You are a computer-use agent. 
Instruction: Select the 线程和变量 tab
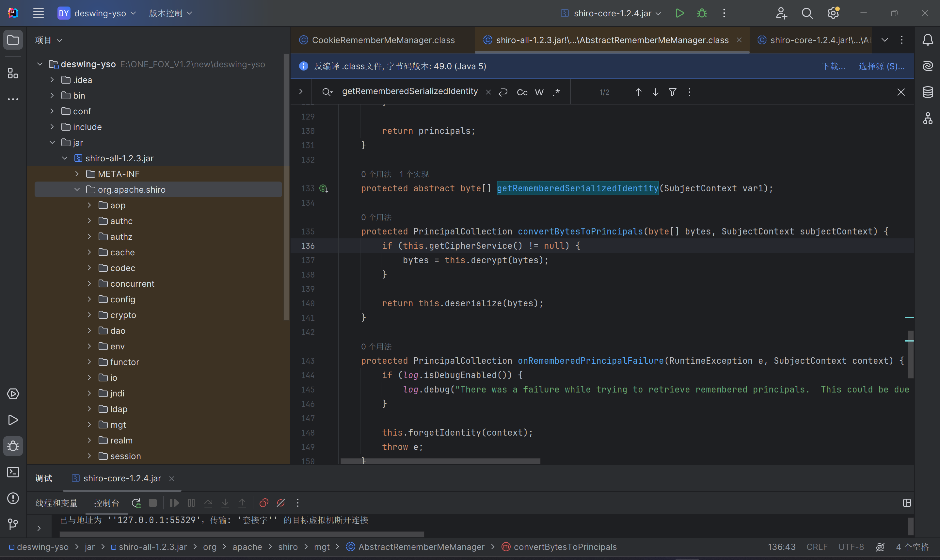click(x=56, y=503)
